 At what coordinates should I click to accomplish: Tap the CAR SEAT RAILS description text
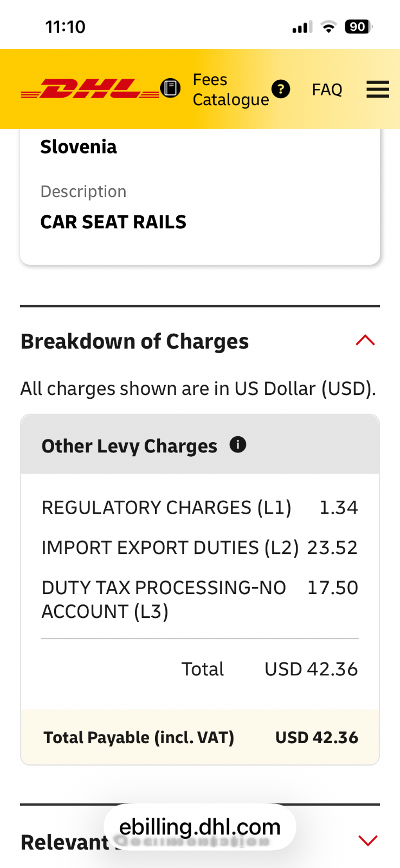tap(113, 222)
